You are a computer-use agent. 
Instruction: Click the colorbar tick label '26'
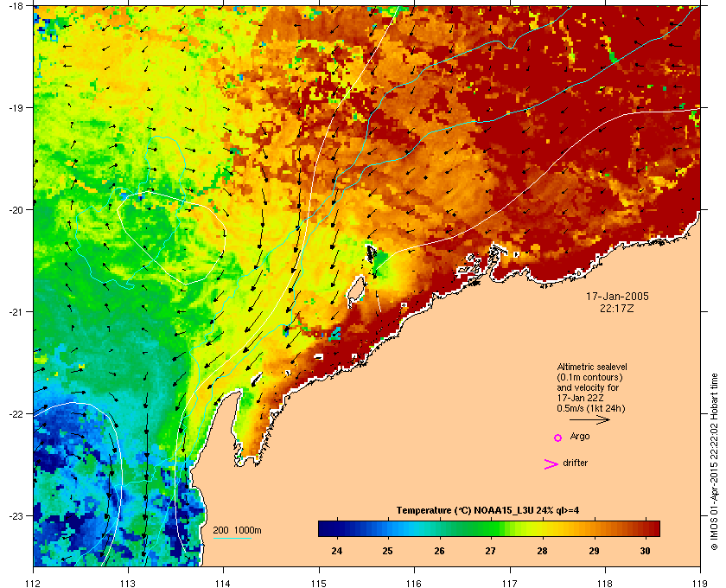click(x=439, y=551)
